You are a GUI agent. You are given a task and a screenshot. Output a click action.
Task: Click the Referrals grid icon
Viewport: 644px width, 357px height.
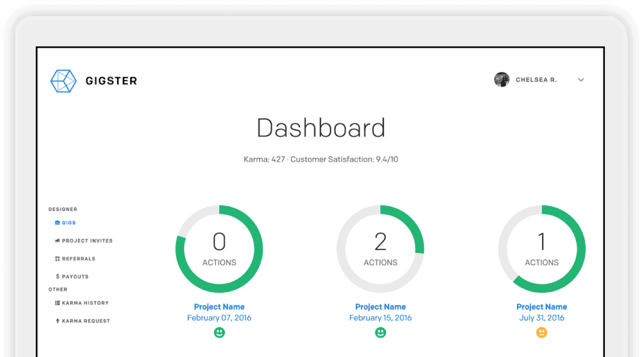point(57,259)
